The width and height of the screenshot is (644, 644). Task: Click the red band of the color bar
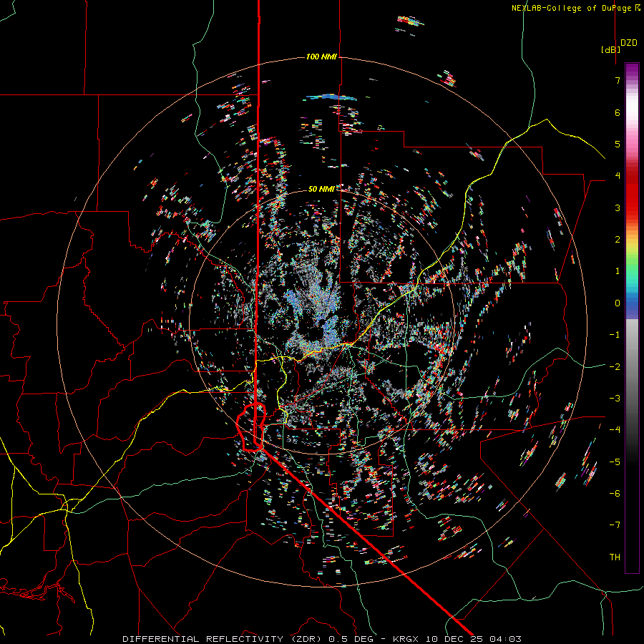pos(632,193)
